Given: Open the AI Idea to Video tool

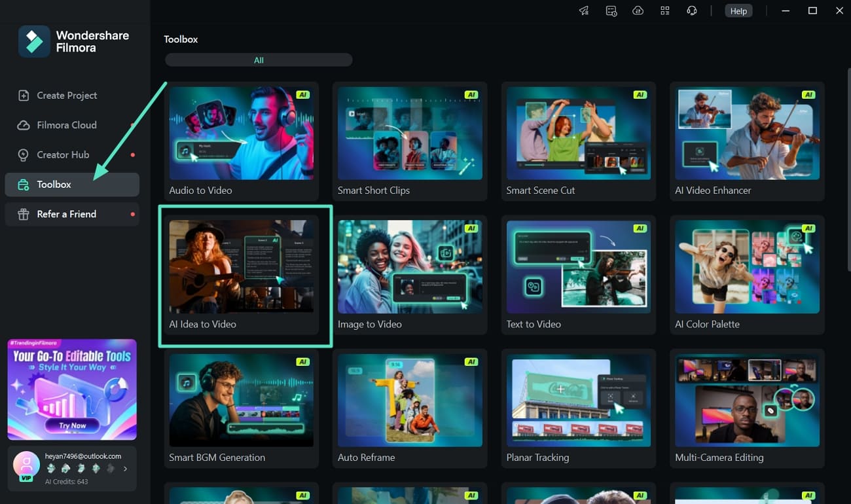Looking at the screenshot, I should tap(241, 275).
